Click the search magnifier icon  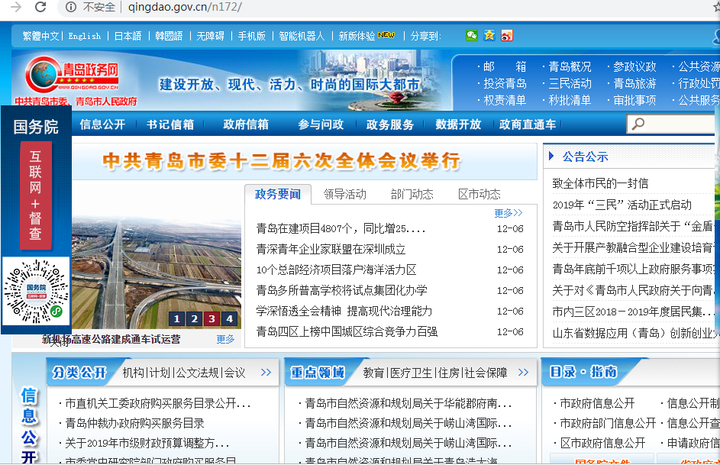[638, 123]
